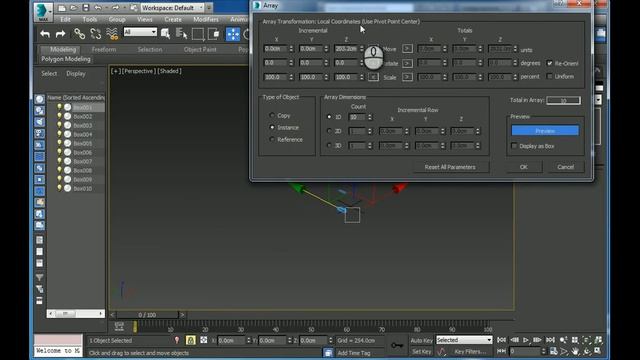Click the Move totals arrow button in Array dialog

click(x=407, y=49)
